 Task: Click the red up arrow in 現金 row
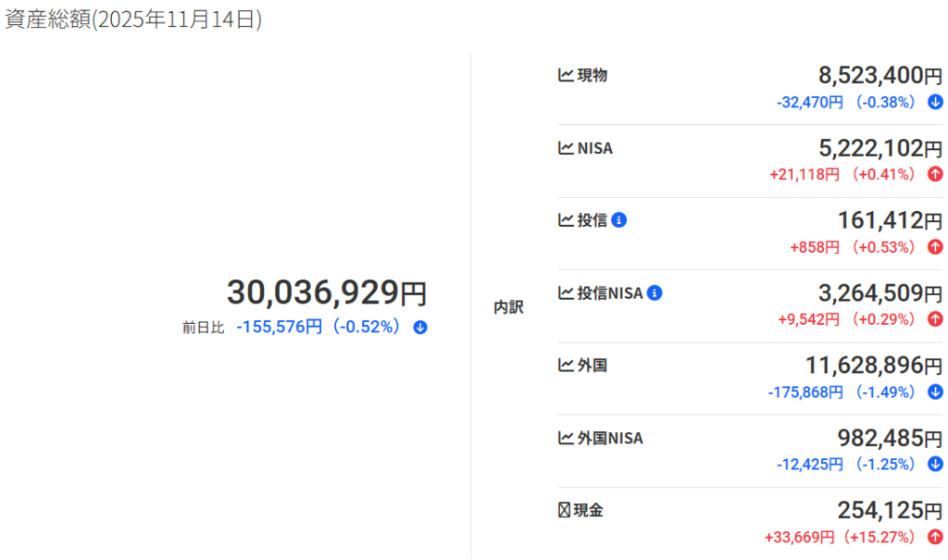click(x=935, y=537)
